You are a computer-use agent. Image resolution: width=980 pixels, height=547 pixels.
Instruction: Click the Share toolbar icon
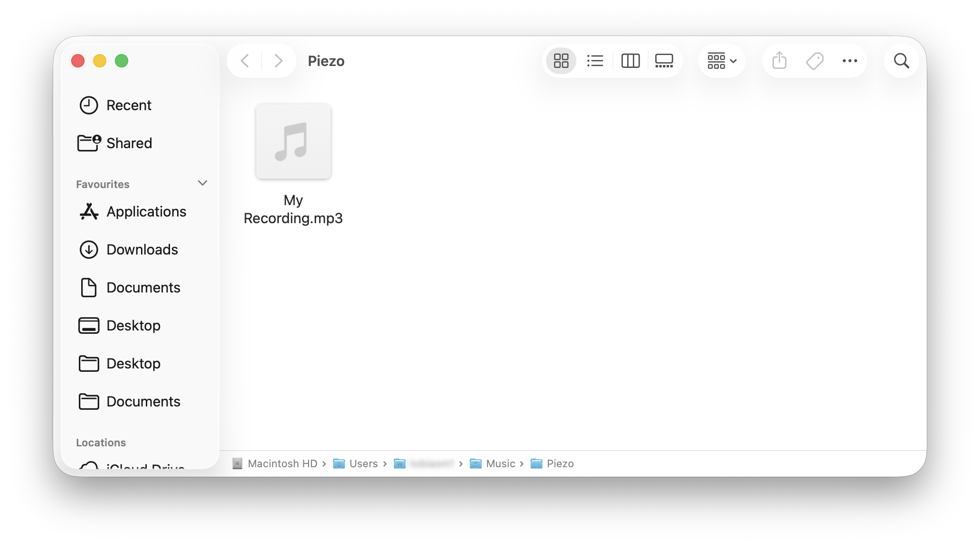tap(780, 61)
